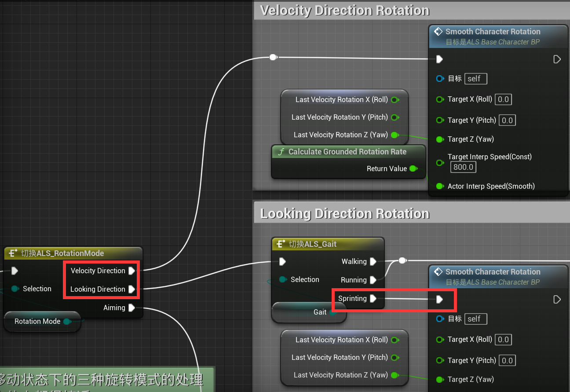Click the Target Interp Speed(Const) input pin
The width and height of the screenshot is (570, 392).
439,162
